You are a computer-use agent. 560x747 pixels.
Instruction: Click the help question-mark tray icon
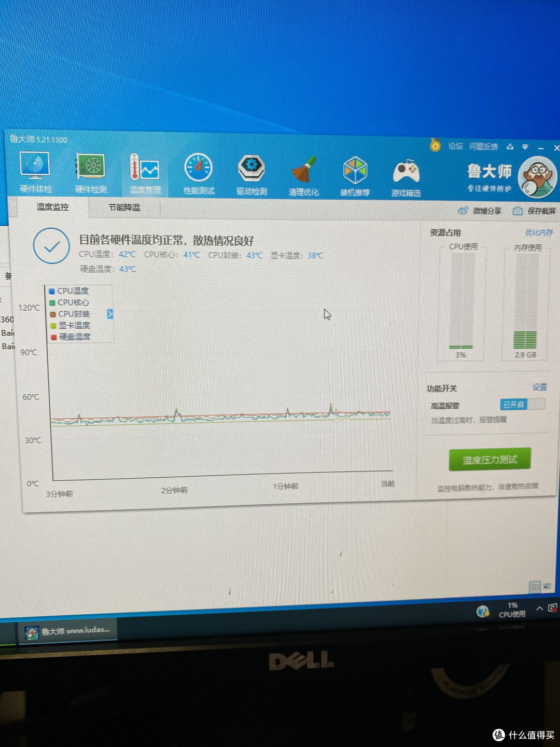coord(483,612)
